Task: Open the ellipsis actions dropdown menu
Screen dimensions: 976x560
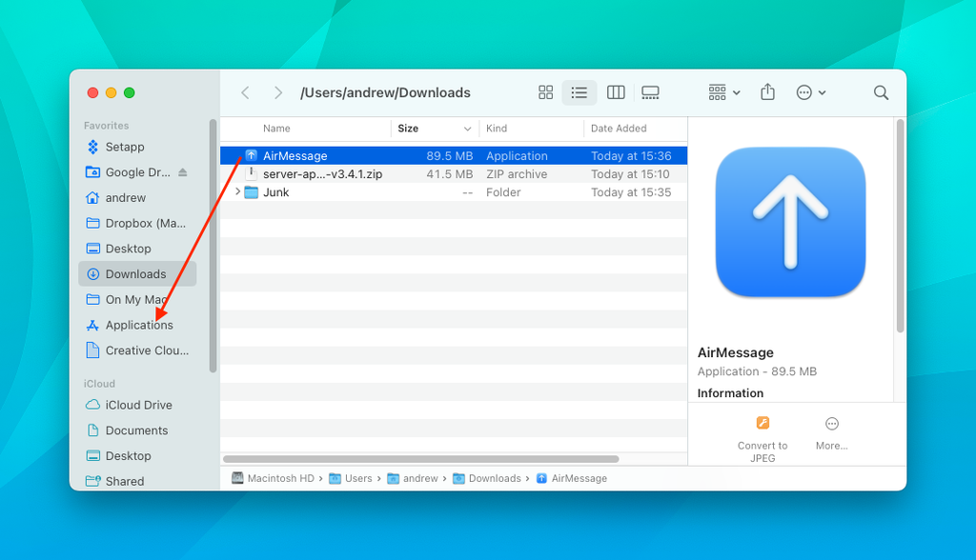Action: tap(809, 92)
